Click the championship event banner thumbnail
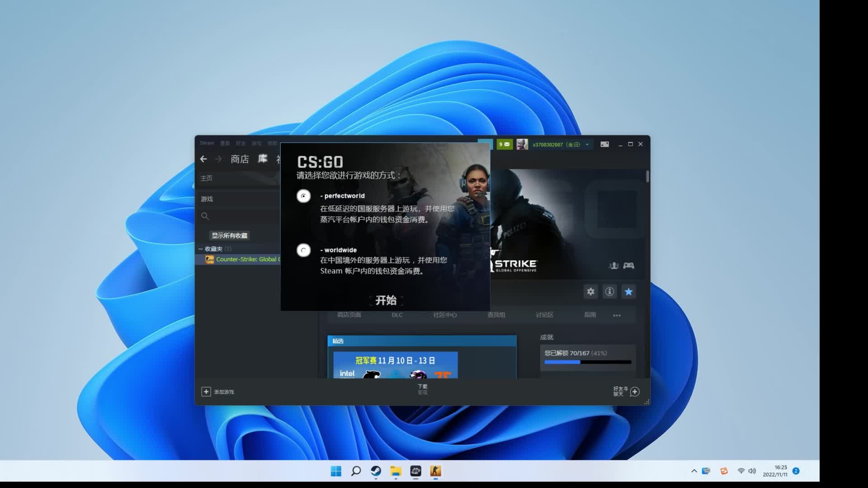 tap(396, 365)
